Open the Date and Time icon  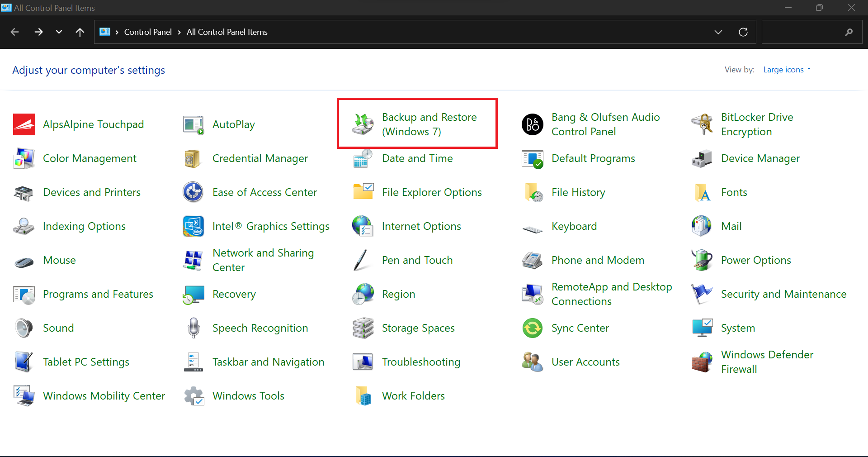pyautogui.click(x=363, y=158)
